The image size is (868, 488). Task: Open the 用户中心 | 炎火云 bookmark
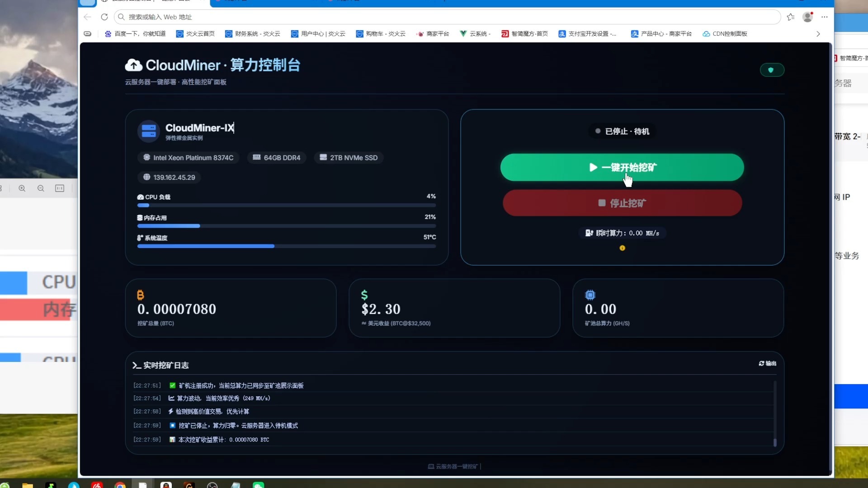318,34
